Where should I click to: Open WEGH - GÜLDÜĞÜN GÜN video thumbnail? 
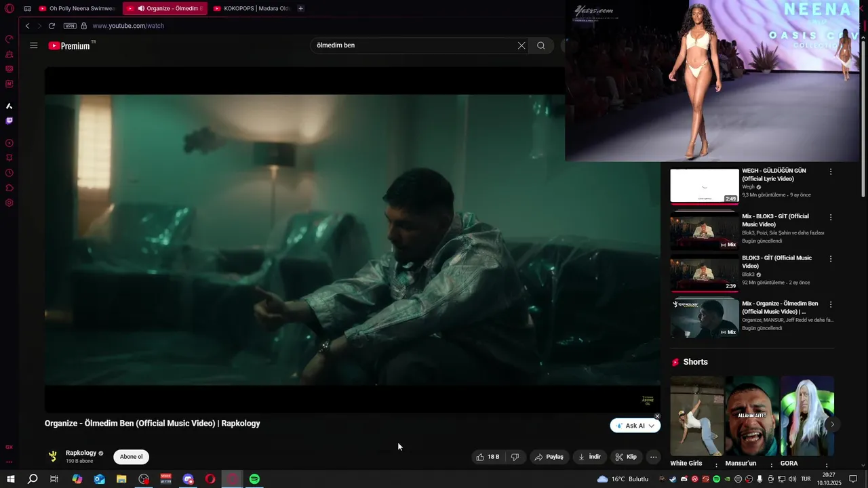(705, 186)
